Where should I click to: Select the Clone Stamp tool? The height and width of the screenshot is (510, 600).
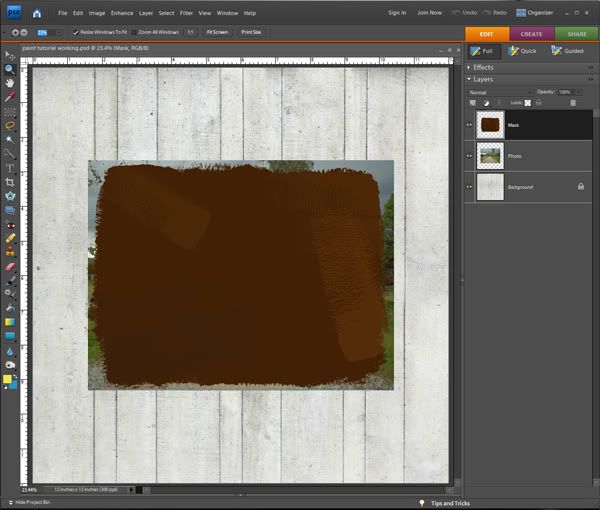tap(10, 252)
